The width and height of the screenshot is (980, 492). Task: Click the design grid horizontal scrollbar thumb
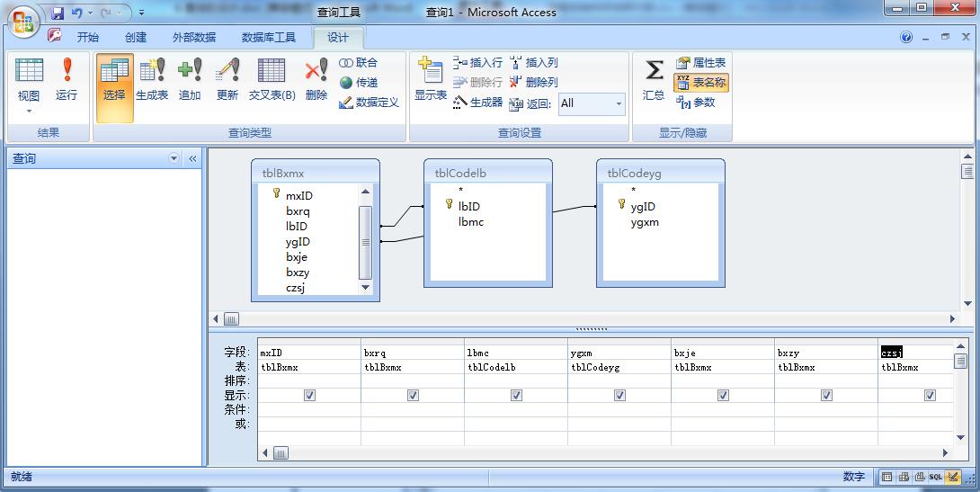tap(281, 453)
